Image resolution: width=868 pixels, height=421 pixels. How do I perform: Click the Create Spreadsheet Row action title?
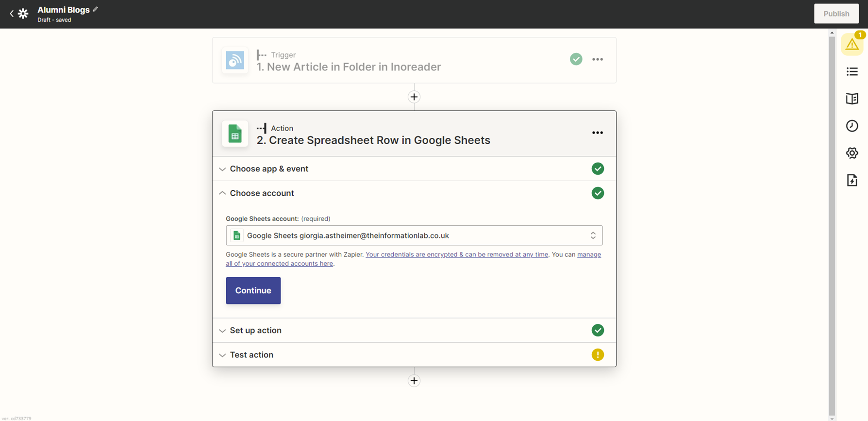coord(373,140)
